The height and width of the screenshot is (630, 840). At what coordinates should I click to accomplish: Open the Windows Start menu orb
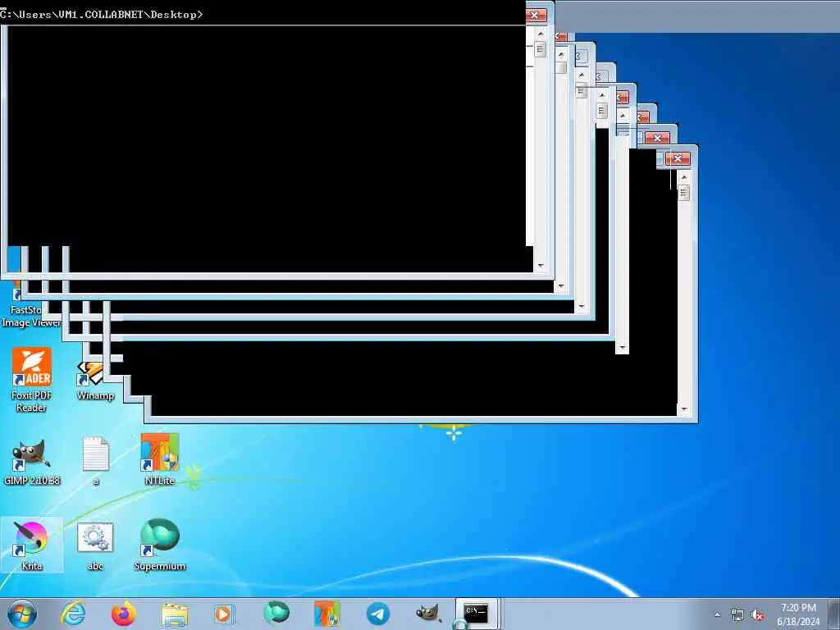(x=22, y=614)
